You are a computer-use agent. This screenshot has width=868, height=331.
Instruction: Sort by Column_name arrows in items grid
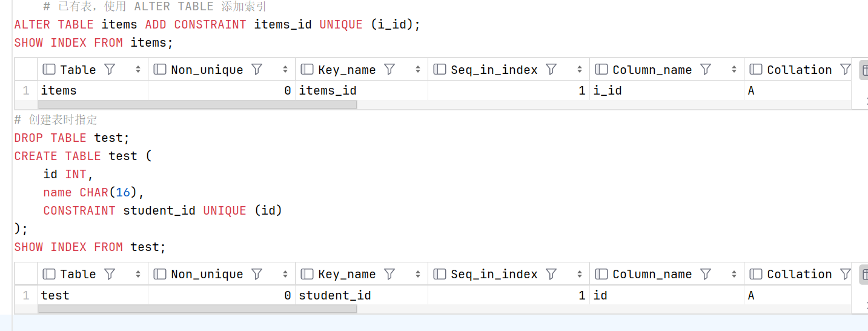click(x=734, y=70)
